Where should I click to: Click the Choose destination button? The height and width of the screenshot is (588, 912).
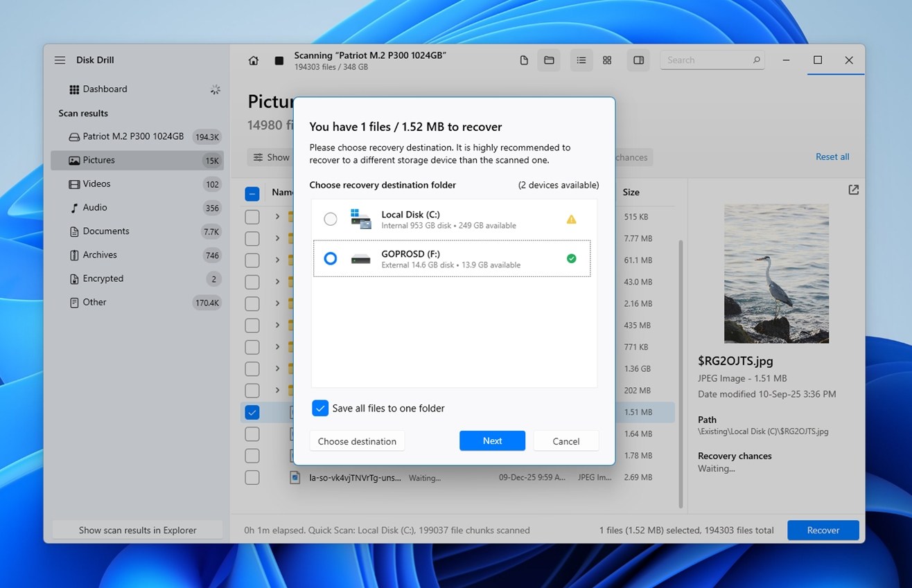(357, 441)
